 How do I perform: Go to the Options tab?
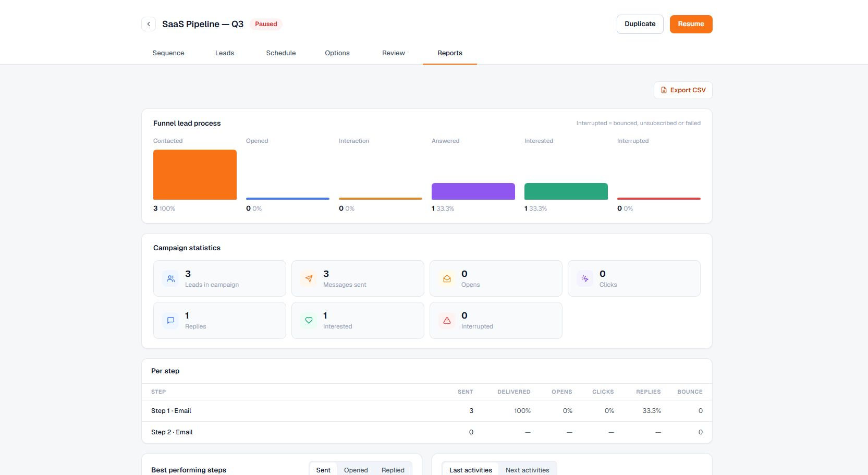click(337, 53)
